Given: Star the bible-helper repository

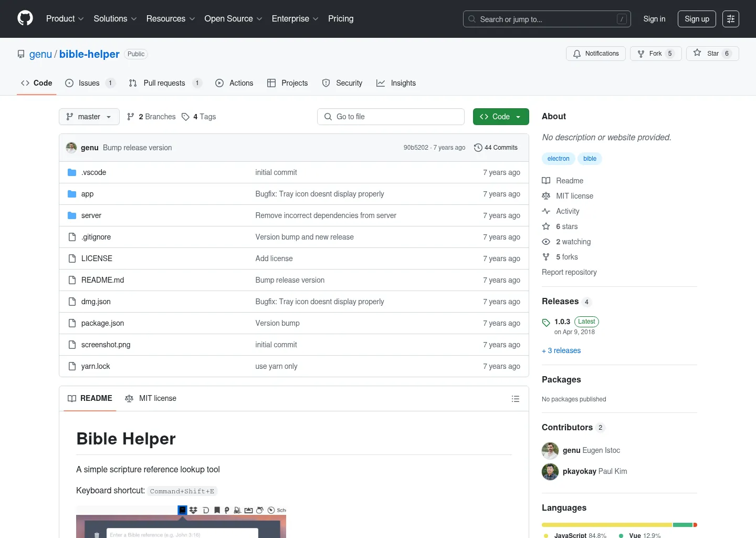Looking at the screenshot, I should [x=712, y=54].
